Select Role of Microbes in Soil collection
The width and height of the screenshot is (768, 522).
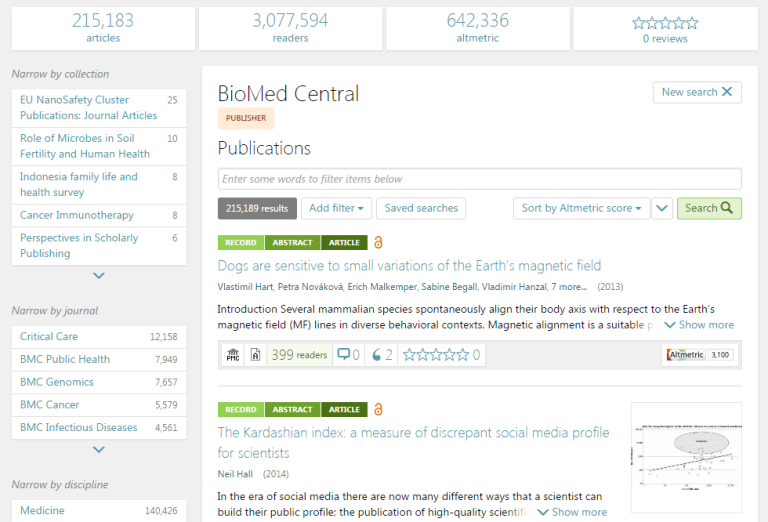coord(99,146)
